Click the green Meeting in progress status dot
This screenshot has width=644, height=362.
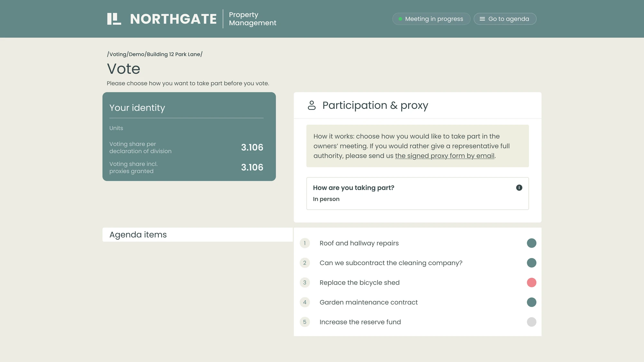click(400, 19)
